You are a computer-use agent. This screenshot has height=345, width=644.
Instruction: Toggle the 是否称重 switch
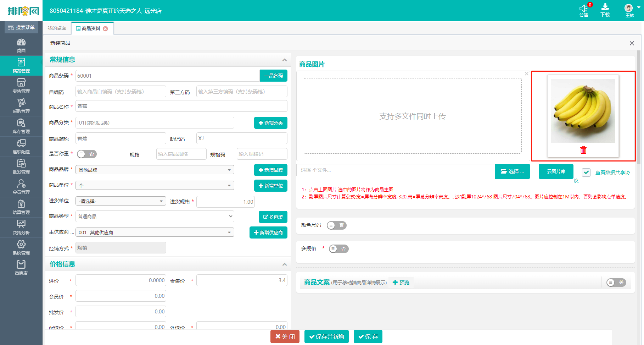[87, 154]
